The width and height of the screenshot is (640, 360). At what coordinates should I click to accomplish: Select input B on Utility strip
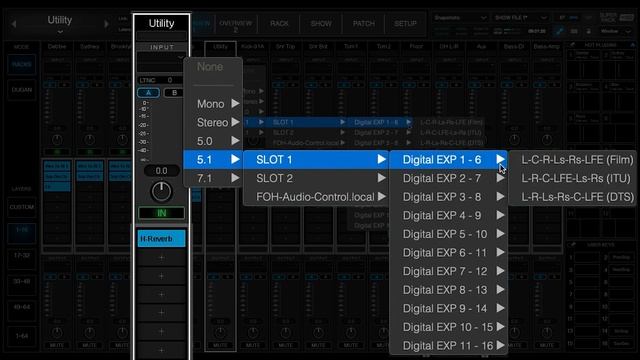[x=174, y=93]
